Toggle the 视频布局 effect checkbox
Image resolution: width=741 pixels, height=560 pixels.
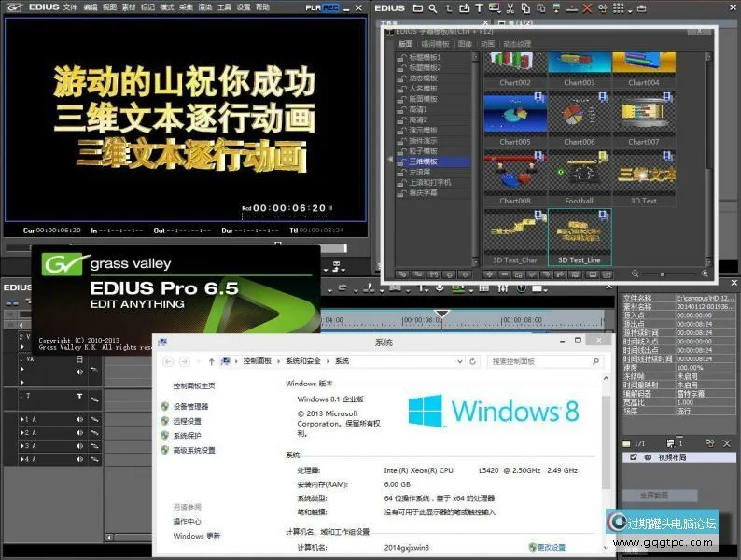point(634,457)
